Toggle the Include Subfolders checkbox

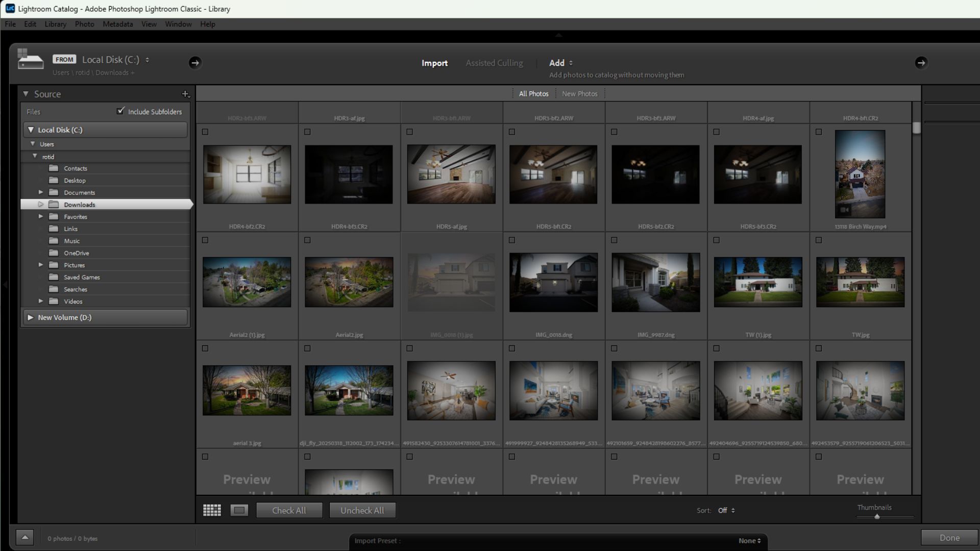click(x=120, y=111)
